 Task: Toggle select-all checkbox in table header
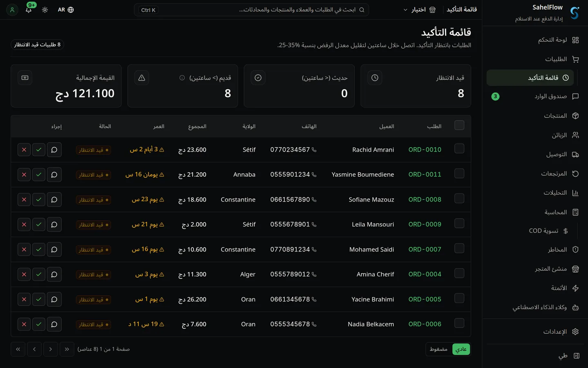point(459,125)
